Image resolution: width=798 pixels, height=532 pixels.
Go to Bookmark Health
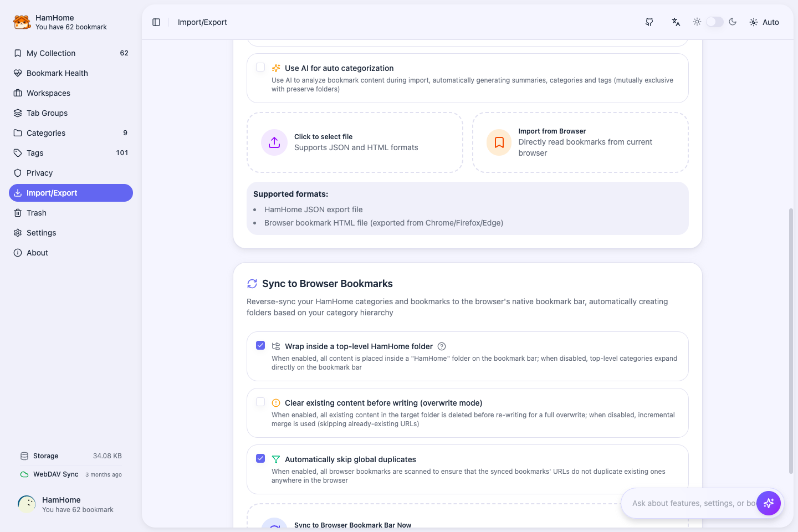(71, 73)
